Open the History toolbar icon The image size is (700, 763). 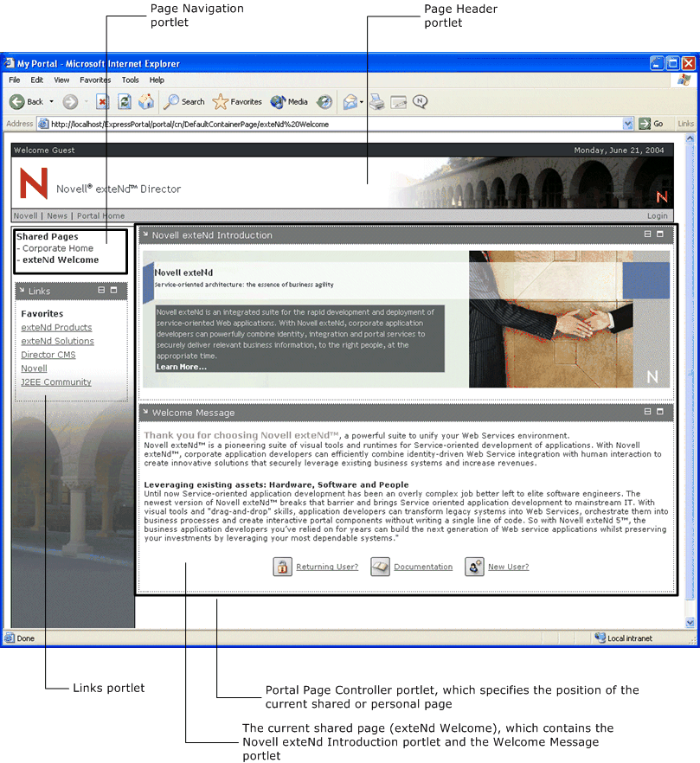(324, 102)
